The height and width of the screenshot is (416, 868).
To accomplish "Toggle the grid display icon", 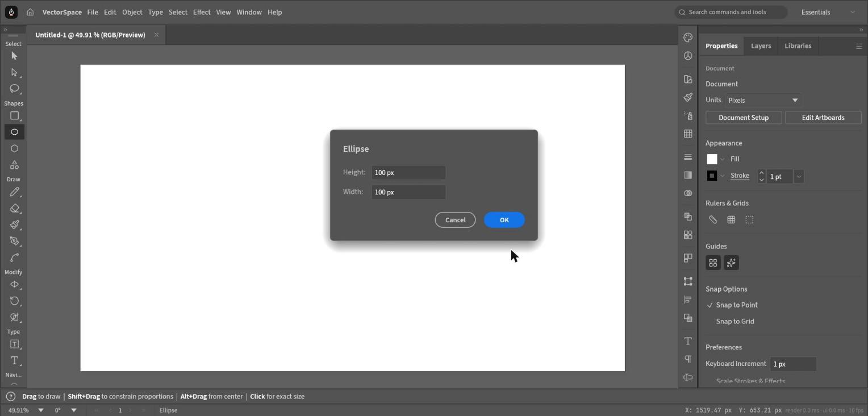I will coord(731,219).
